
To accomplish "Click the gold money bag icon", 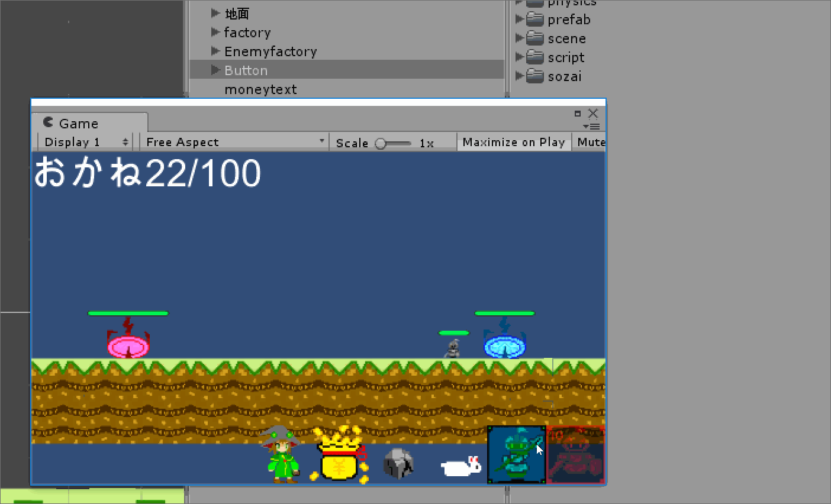I will click(340, 455).
